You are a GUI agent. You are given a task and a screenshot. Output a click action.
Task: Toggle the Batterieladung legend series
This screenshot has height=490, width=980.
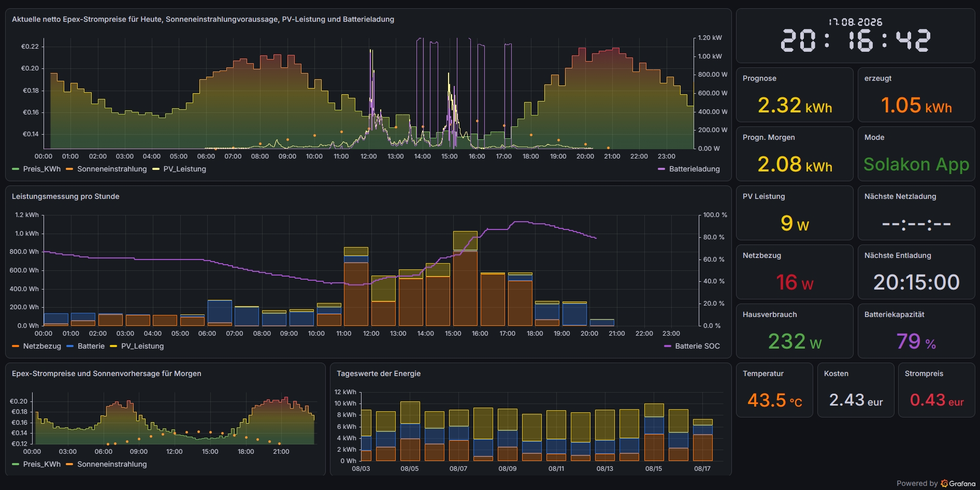tap(694, 169)
